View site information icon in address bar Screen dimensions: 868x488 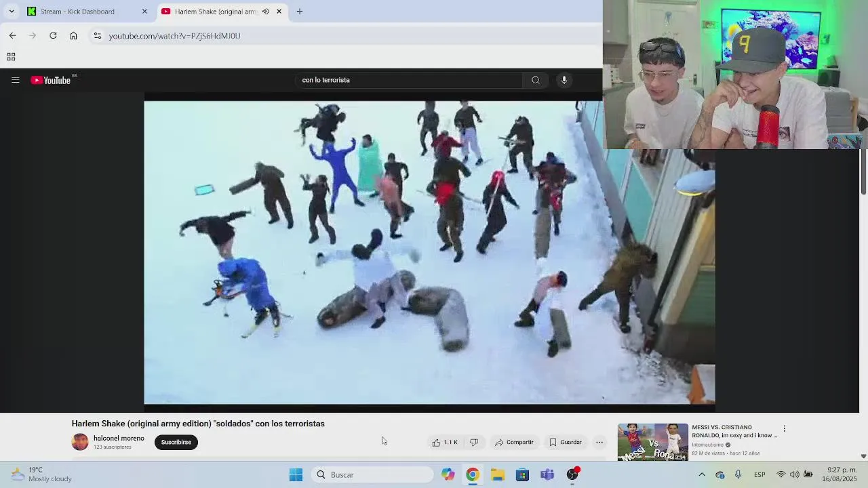click(x=98, y=35)
